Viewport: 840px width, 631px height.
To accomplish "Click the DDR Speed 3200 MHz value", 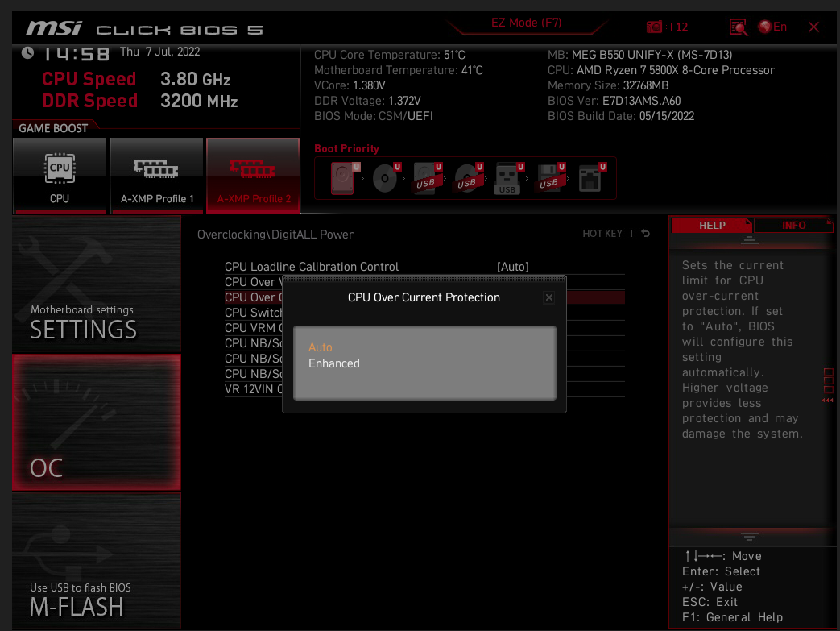I will tap(199, 101).
